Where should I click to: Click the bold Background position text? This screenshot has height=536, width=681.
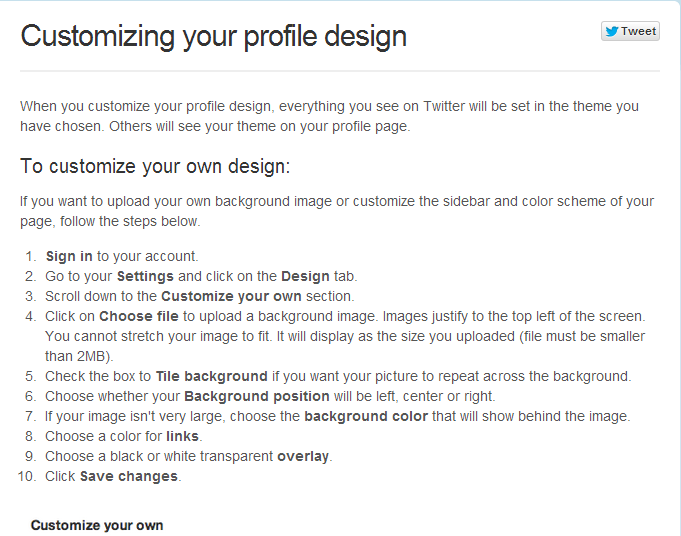pos(257,396)
